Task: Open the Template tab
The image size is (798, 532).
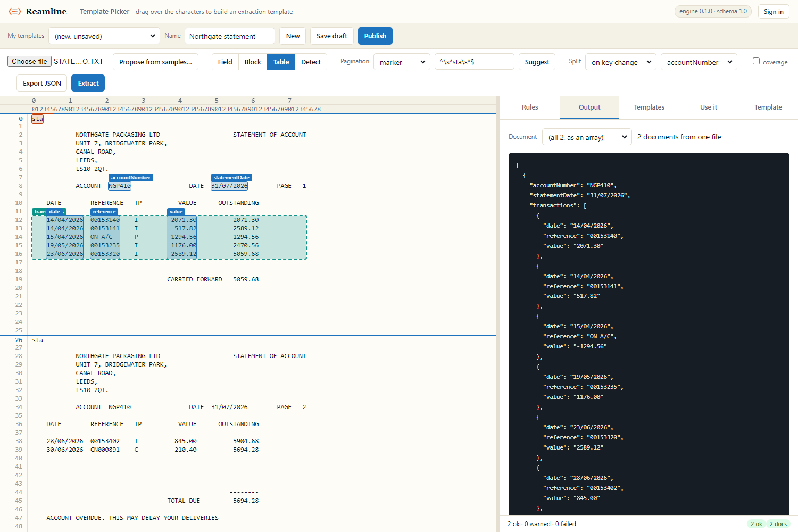Action: tap(768, 107)
